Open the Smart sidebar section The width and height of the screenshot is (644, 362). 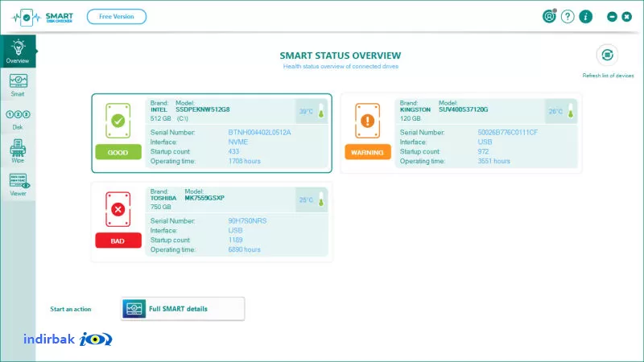click(x=18, y=85)
